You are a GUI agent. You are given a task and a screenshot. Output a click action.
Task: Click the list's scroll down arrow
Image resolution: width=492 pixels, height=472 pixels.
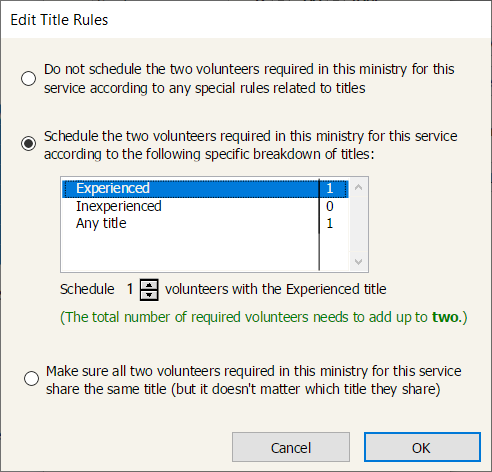358,262
